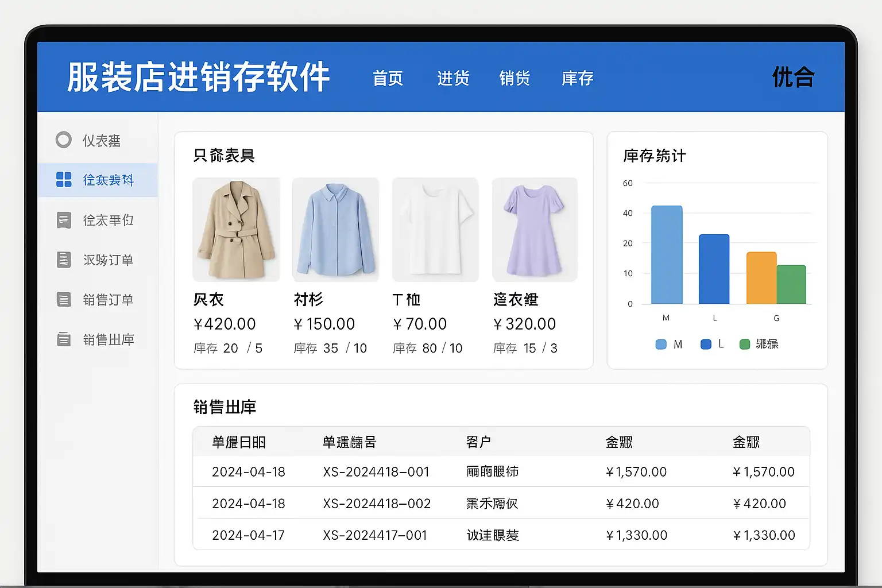Click the green legend marker in chart
This screenshot has width=882, height=588.
pyautogui.click(x=744, y=345)
